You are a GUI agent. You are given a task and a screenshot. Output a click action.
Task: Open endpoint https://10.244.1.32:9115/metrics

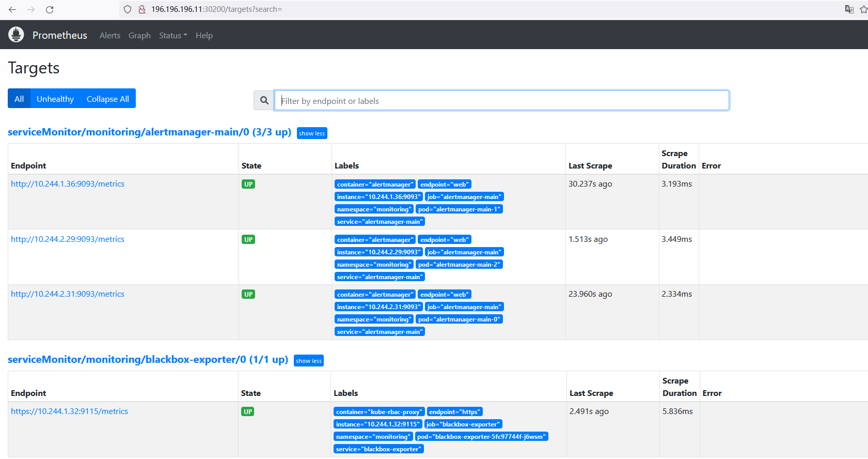(69, 411)
